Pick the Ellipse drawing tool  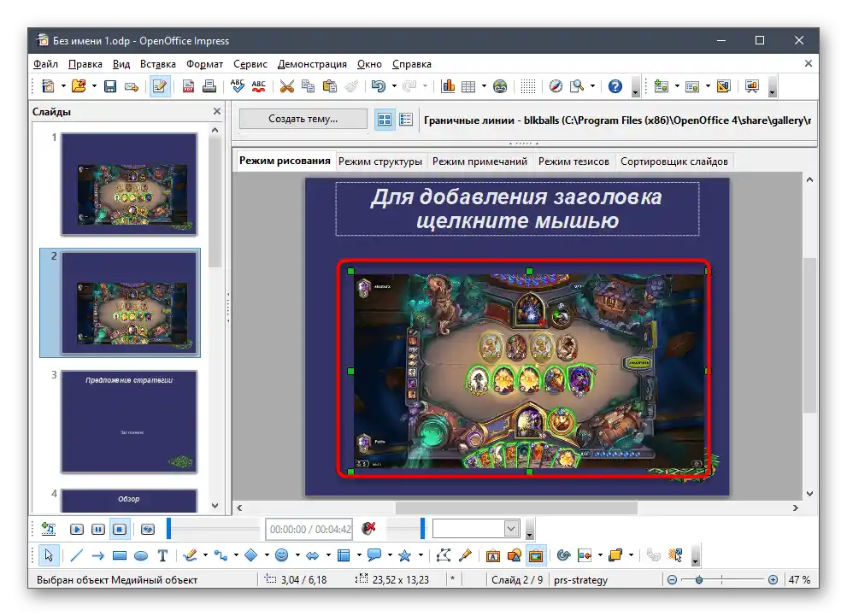click(x=141, y=555)
